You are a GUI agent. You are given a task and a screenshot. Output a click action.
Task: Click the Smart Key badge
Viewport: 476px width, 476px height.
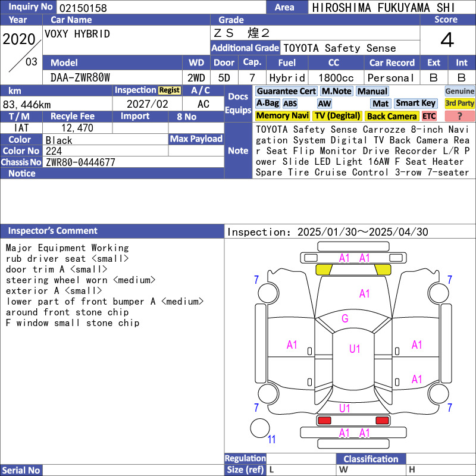tap(416, 104)
